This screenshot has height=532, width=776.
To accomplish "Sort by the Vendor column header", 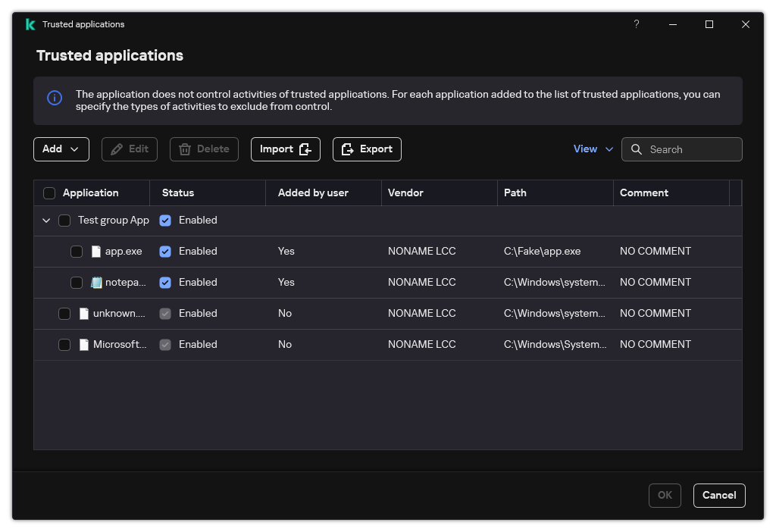I will (x=405, y=193).
